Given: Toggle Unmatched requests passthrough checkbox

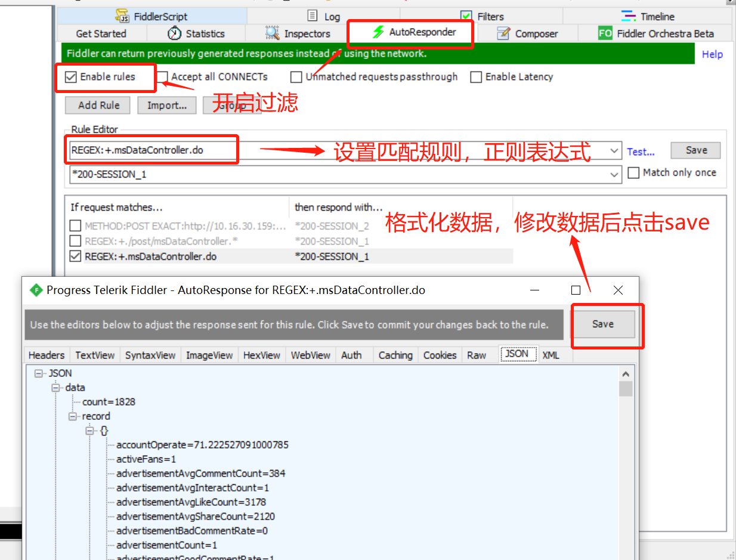Looking at the screenshot, I should (x=296, y=77).
